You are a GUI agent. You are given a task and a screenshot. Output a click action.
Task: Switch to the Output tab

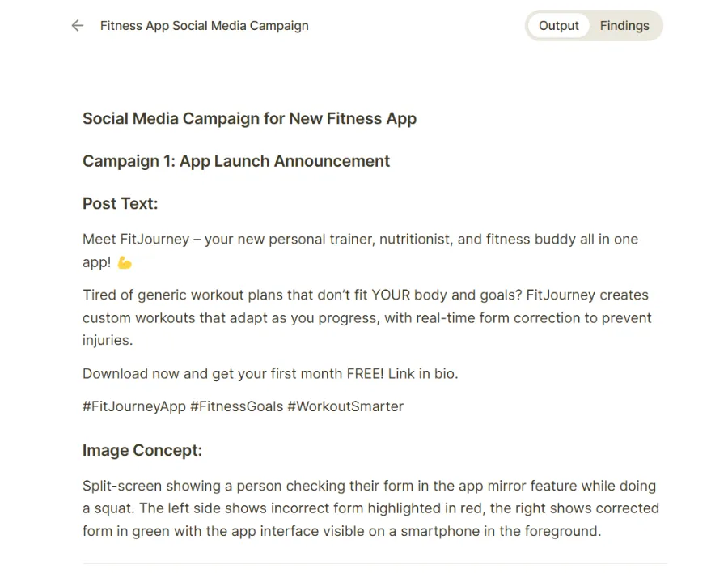[559, 26]
